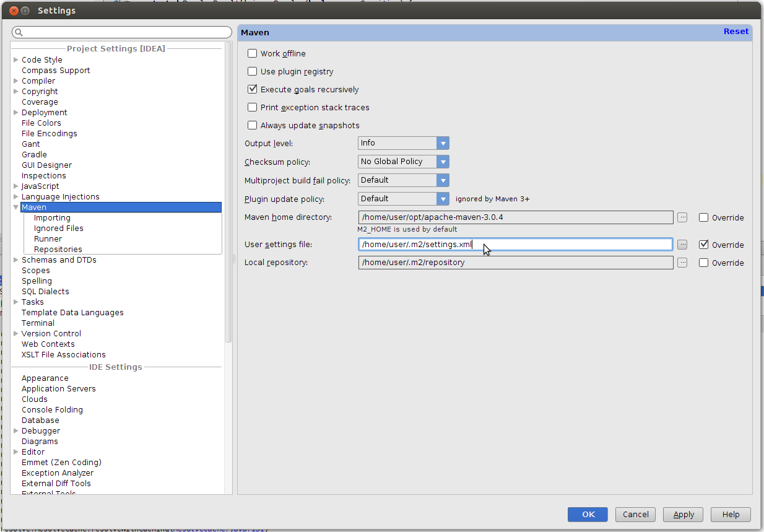Viewport: 764px width, 532px height.
Task: Open Exception Analyzer settings
Action: pos(58,473)
